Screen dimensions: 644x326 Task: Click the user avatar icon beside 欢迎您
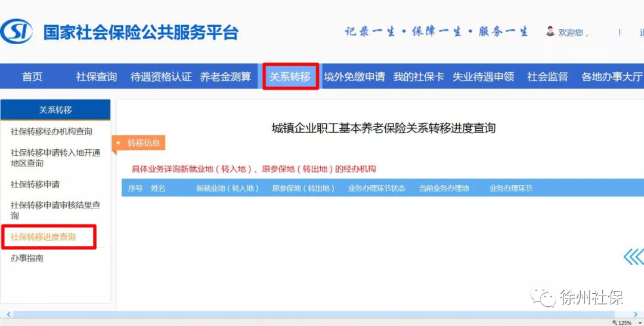(x=550, y=31)
